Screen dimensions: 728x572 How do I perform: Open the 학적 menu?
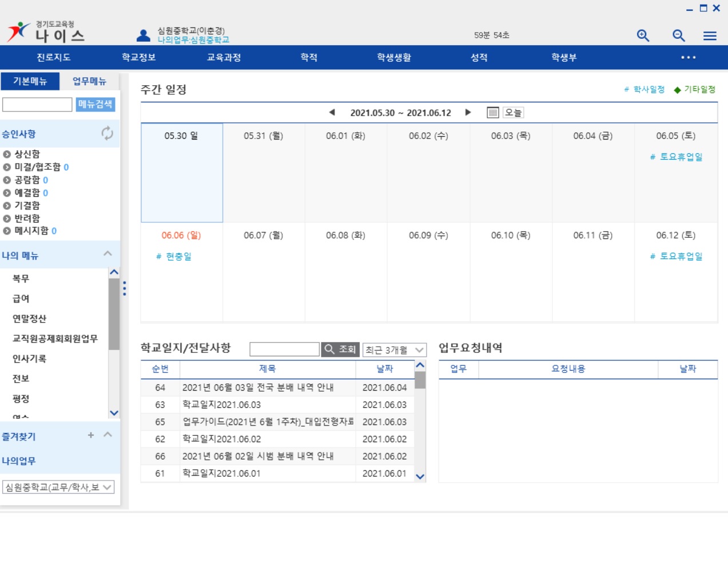point(309,57)
